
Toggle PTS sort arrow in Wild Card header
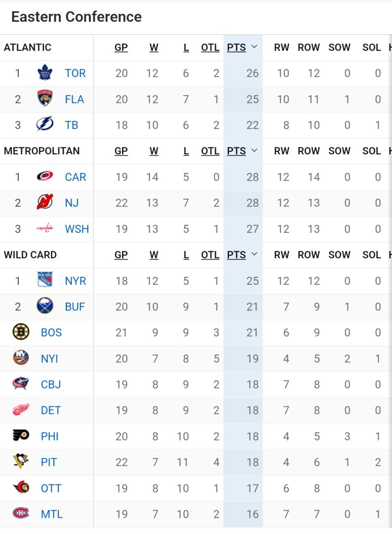(254, 255)
